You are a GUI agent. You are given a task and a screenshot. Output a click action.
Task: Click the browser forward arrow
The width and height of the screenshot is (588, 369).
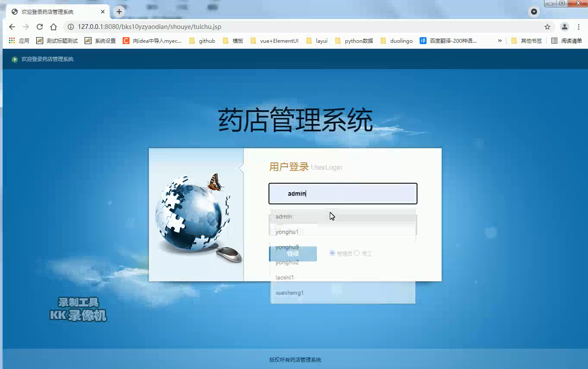[x=26, y=27]
